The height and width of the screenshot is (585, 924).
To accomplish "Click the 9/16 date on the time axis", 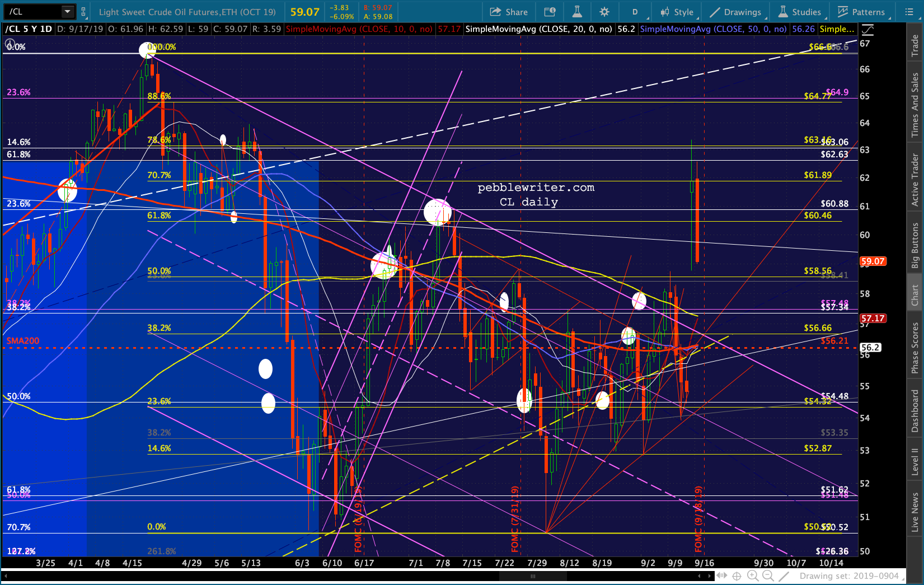I will 704,563.
